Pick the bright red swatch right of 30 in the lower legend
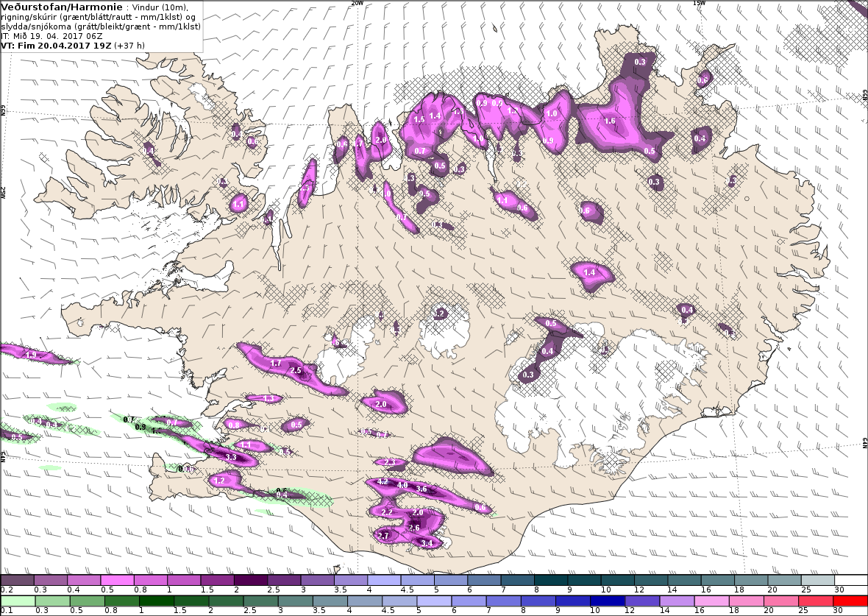868x616 pixels. [850, 601]
